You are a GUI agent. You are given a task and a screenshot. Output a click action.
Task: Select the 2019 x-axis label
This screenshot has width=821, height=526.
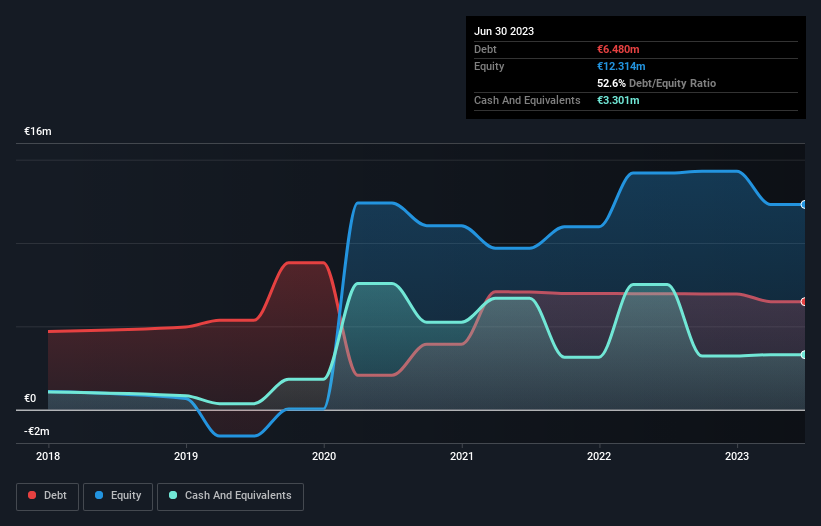click(x=186, y=456)
